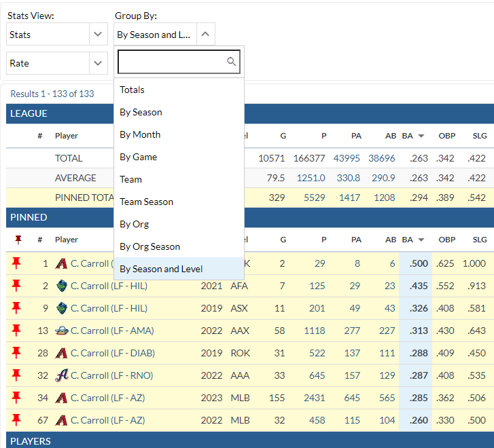Click the Diamondbacks logo in row 67
The width and height of the screenshot is (494, 448).
point(61,420)
